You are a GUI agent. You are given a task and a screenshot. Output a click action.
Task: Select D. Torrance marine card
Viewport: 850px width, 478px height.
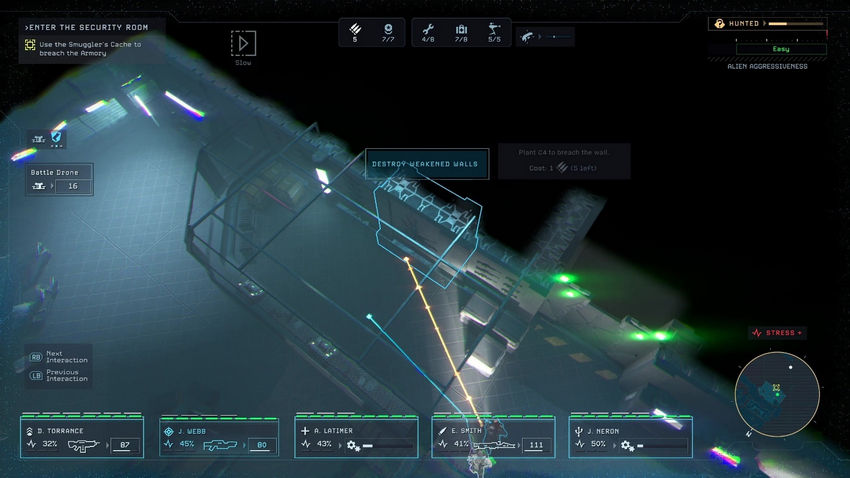(82, 437)
